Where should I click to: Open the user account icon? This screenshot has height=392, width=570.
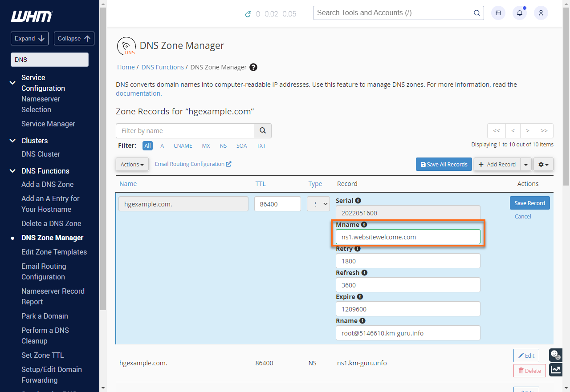click(541, 13)
